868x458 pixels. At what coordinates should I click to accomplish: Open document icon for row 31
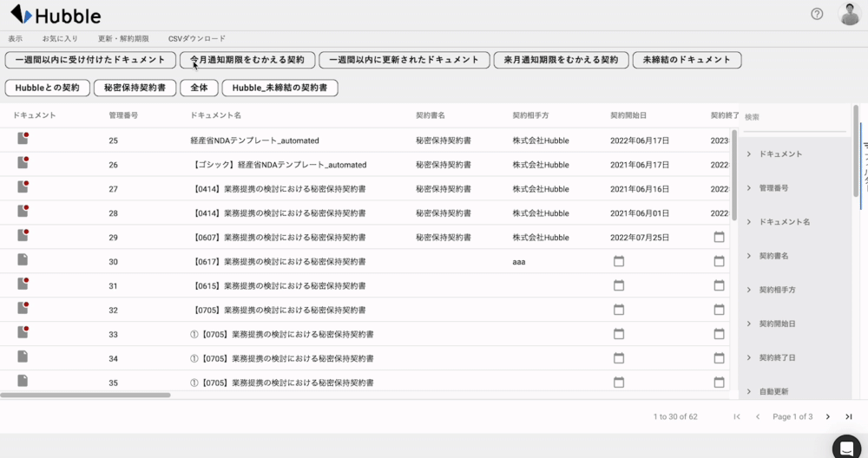click(23, 284)
